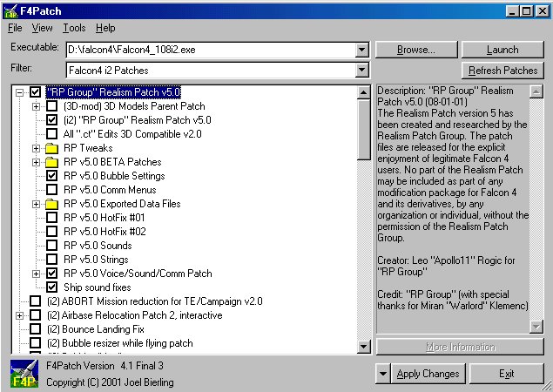553x392 pixels.
Task: Expand the Airbase Relocation Patch 2 node
Action: click(19, 315)
